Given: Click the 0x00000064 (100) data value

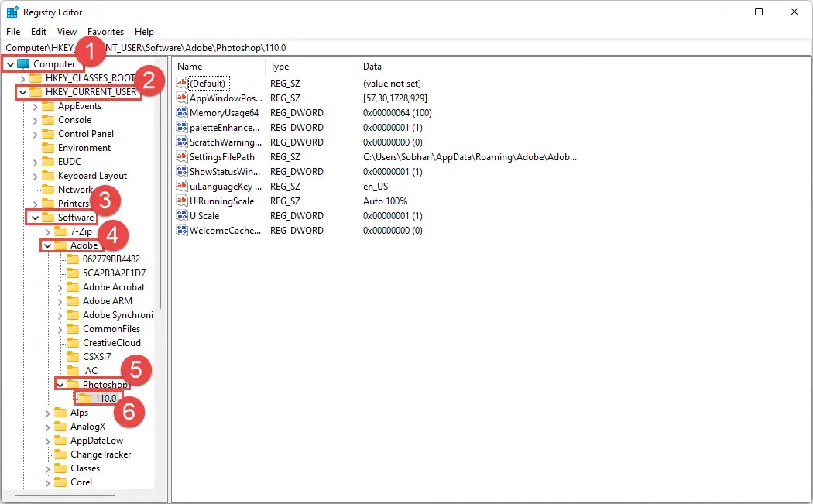Looking at the screenshot, I should click(397, 112).
